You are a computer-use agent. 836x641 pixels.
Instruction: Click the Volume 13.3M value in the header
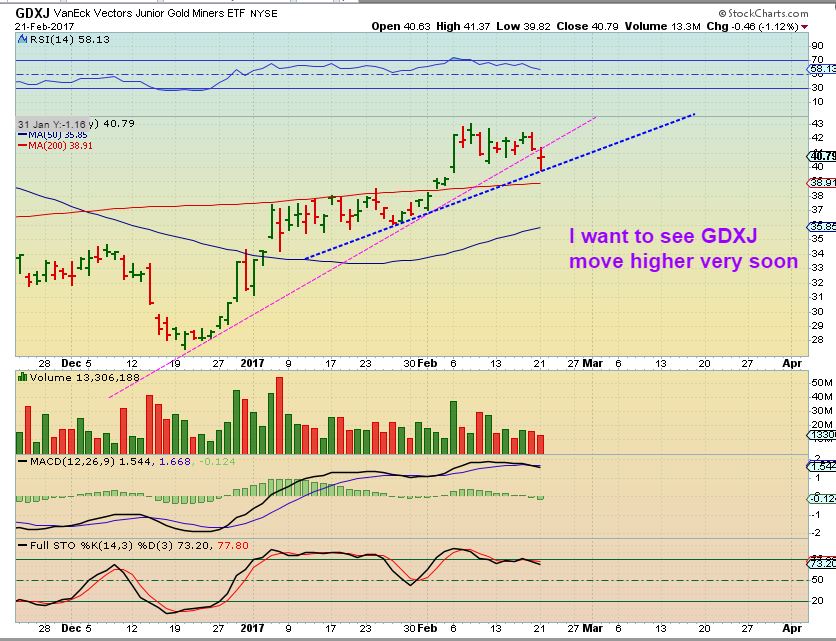pos(663,26)
